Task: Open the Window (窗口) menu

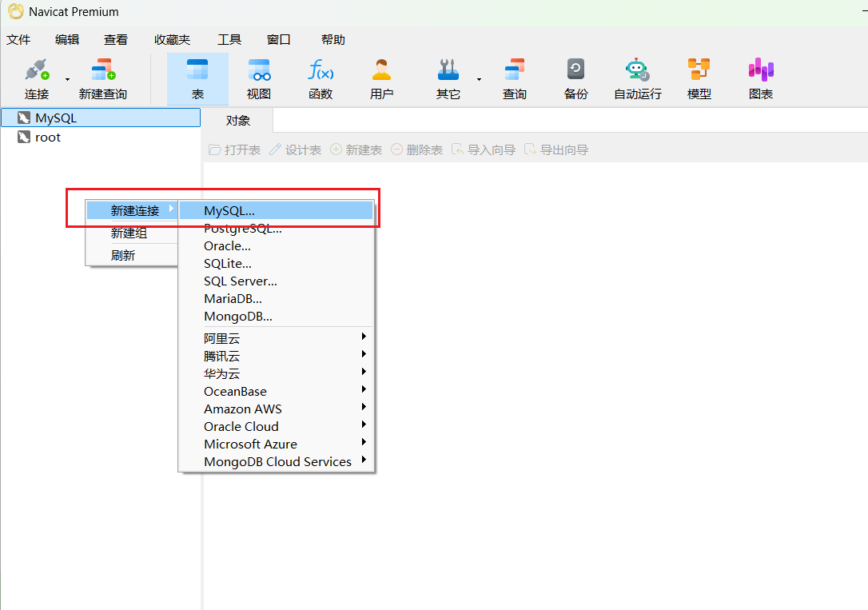Action: click(x=278, y=40)
